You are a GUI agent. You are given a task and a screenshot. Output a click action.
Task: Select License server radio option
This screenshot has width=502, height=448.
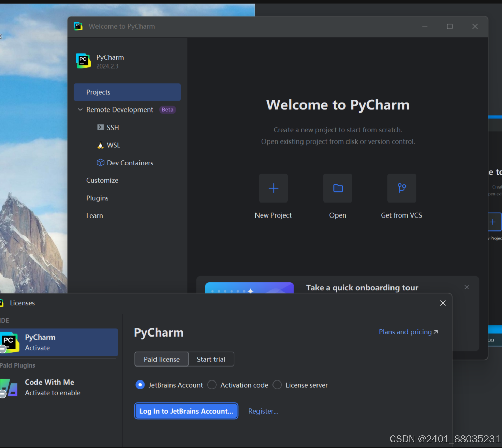click(x=277, y=385)
